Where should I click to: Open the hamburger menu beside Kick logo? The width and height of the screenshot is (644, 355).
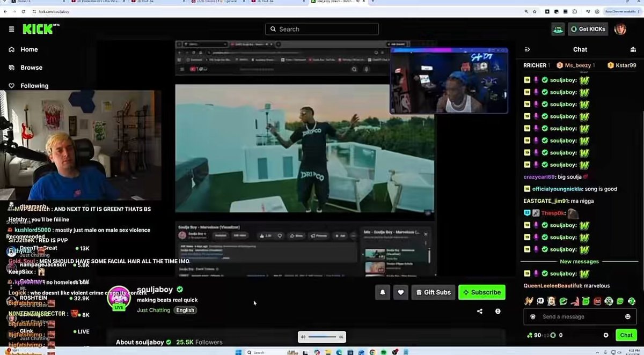pos(11,29)
